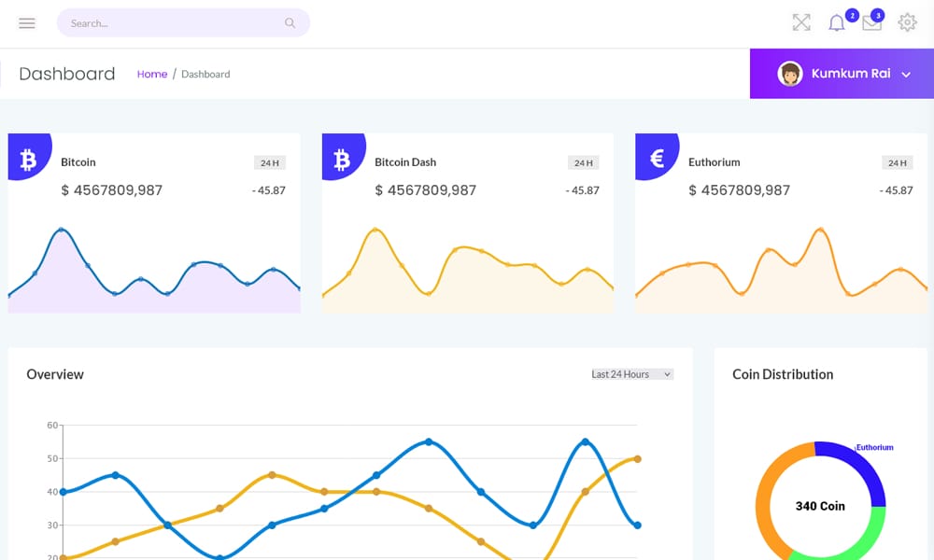Click the Dashboard breadcrumb

pyautogui.click(x=205, y=74)
